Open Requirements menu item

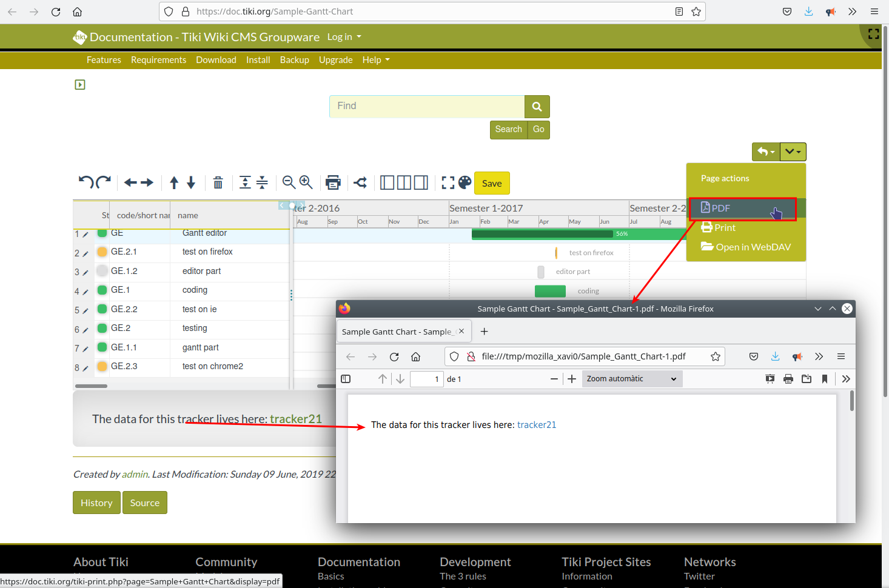click(158, 60)
